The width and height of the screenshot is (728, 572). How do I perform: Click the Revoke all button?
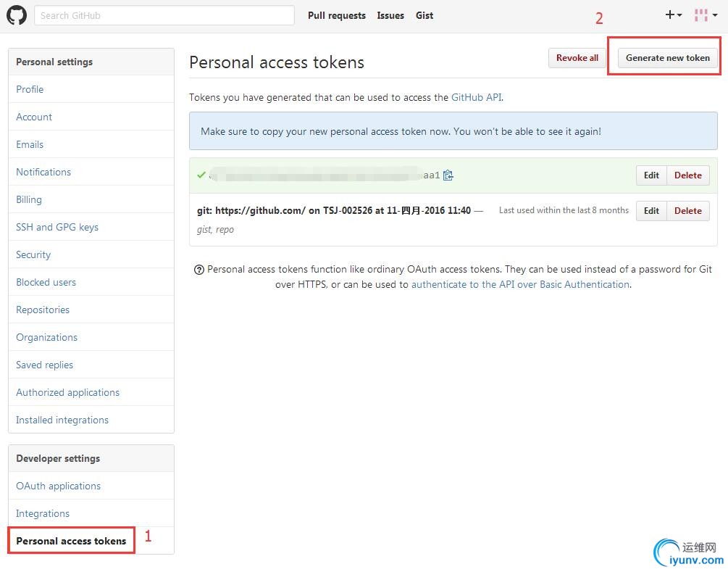point(577,58)
